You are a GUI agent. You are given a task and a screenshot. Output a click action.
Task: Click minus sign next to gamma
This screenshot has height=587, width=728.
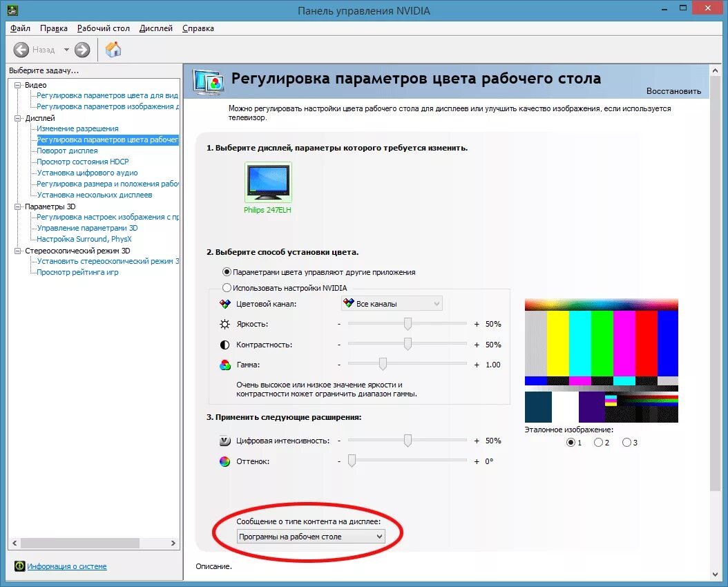[339, 365]
